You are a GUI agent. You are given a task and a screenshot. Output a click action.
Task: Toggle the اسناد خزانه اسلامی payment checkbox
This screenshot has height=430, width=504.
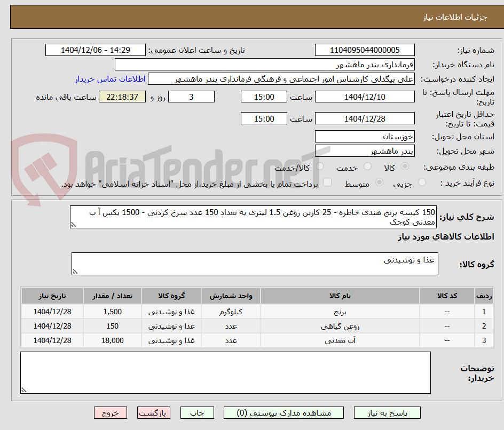(x=327, y=182)
